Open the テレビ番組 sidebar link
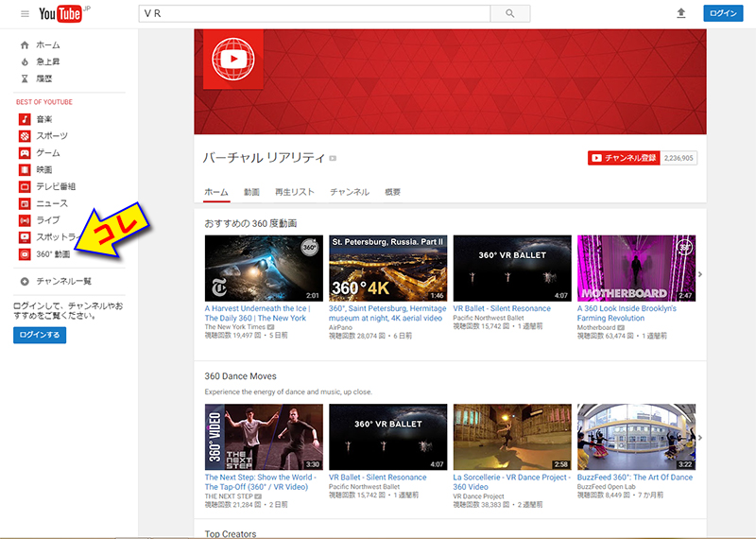The image size is (756, 539). pyautogui.click(x=56, y=186)
